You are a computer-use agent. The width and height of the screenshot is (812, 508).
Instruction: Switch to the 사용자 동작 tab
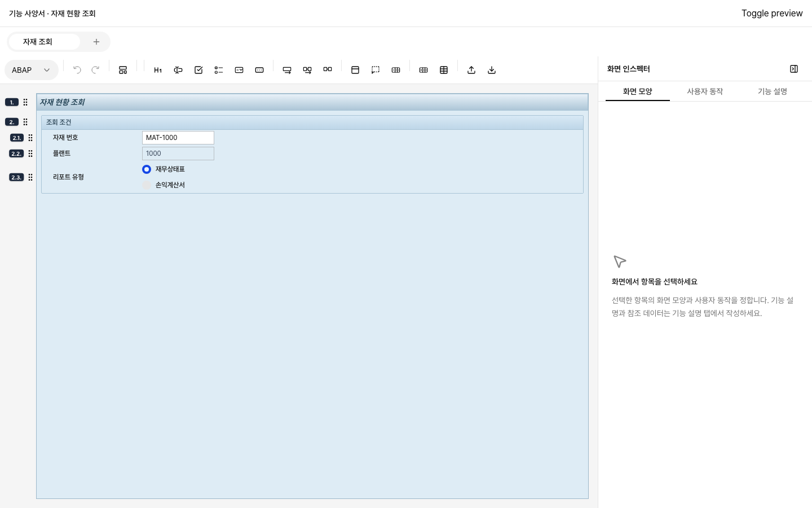(705, 91)
